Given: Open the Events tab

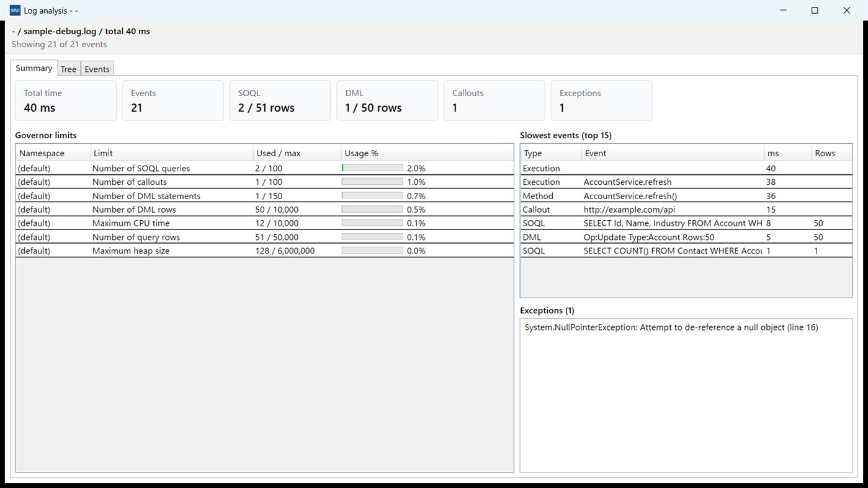Looking at the screenshot, I should (x=97, y=69).
